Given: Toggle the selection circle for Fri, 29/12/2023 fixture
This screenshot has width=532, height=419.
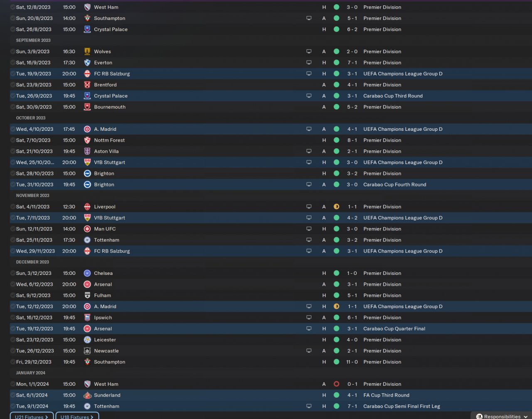Looking at the screenshot, I should click(x=13, y=362).
